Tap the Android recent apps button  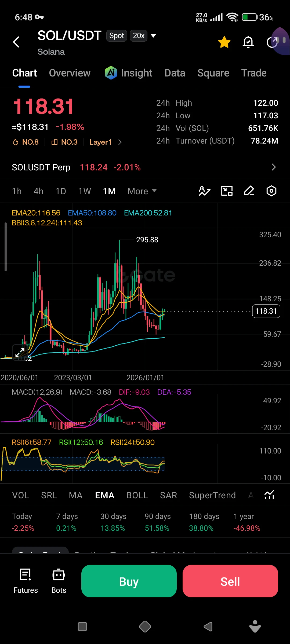click(82, 627)
